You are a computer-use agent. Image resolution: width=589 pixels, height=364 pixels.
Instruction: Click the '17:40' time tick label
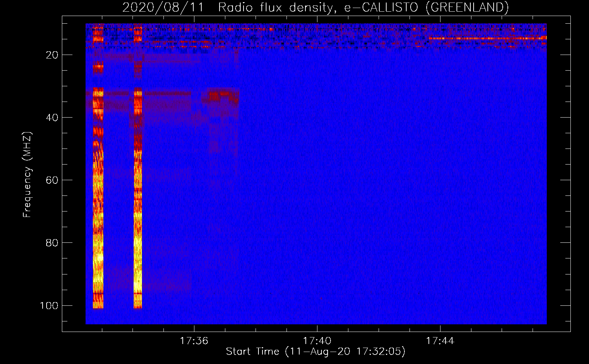(317, 341)
